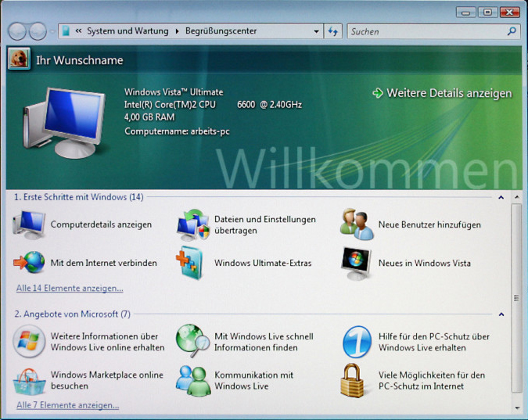The width and height of the screenshot is (528, 420).
Task: Show hidden breadcrumb path chevrons
Action: 78,31
